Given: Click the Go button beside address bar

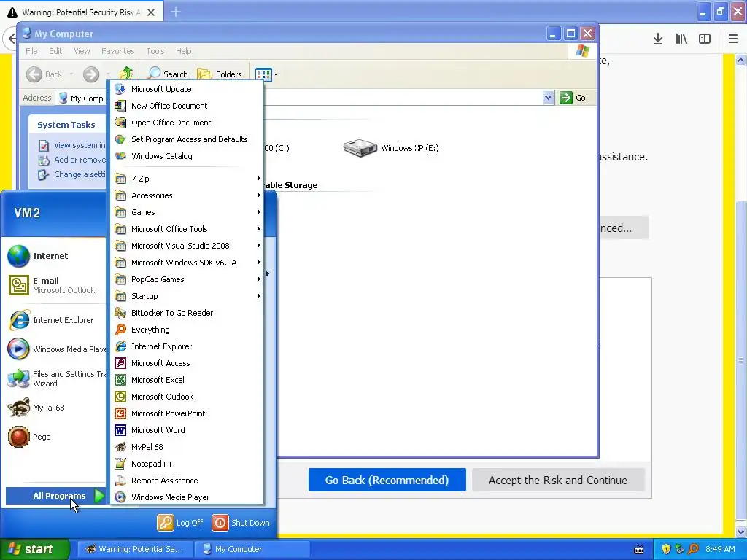Looking at the screenshot, I should 573,98.
